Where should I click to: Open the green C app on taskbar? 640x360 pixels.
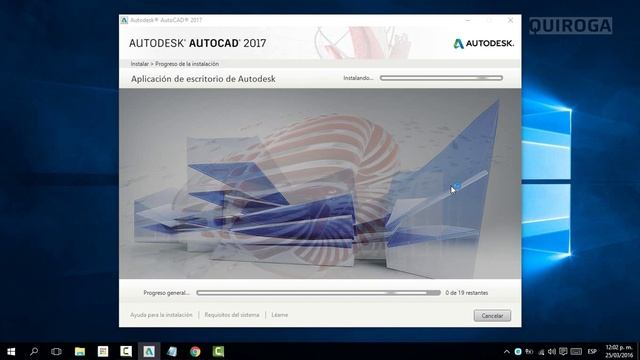[x=218, y=351]
